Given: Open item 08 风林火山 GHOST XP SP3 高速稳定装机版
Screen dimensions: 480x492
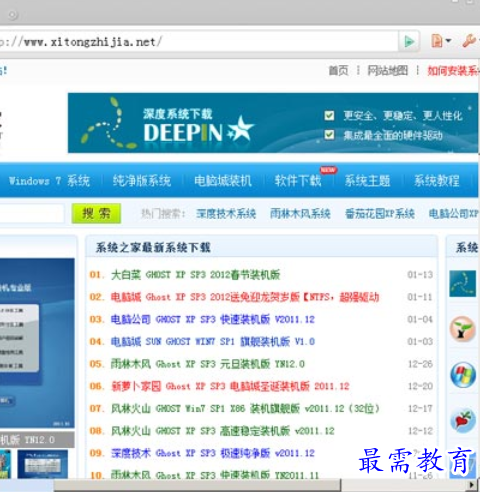Looking at the screenshot, I should click(x=222, y=431).
